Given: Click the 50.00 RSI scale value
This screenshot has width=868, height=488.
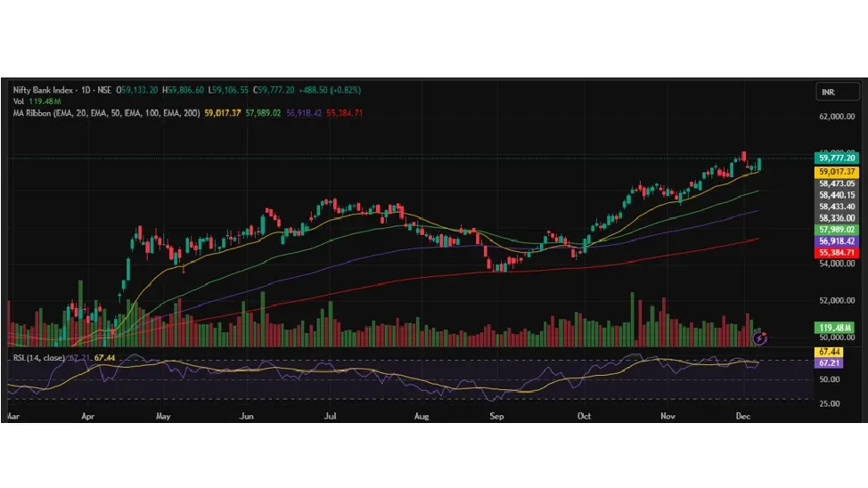Looking at the screenshot, I should [830, 379].
